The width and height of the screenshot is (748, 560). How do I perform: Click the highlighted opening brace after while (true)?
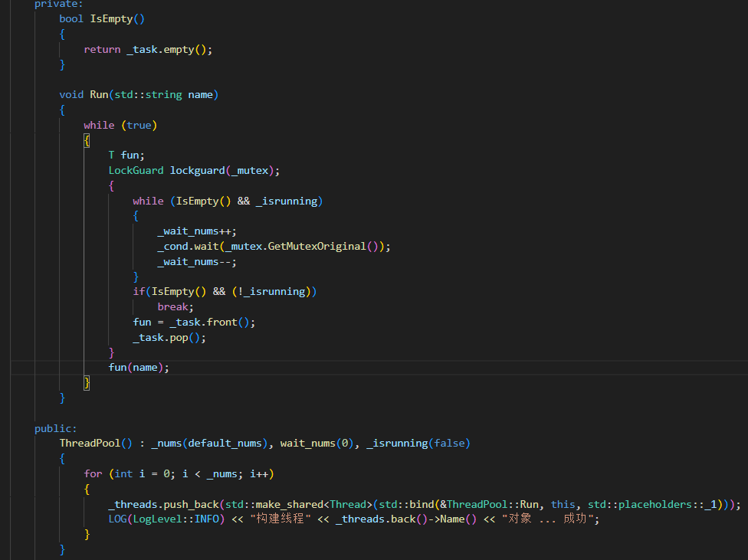87,141
